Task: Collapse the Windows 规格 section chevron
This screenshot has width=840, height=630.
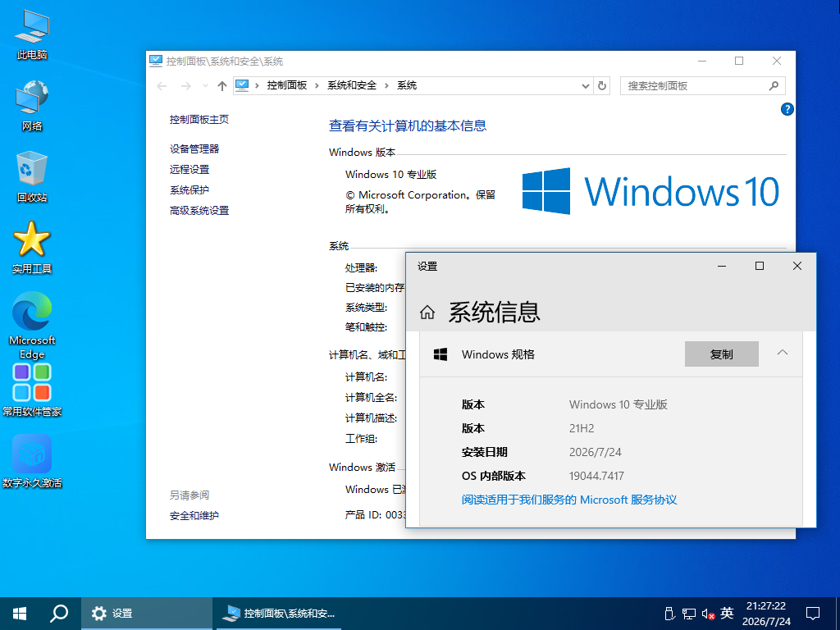Action: pyautogui.click(x=782, y=353)
